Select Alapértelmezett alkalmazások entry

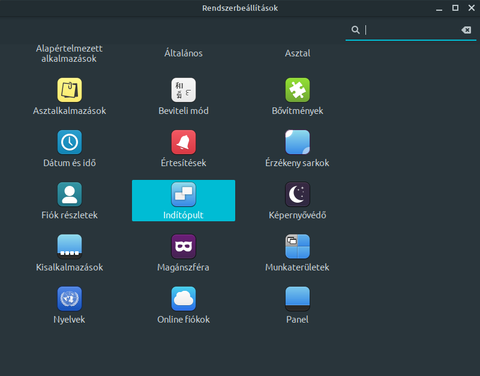point(69,53)
